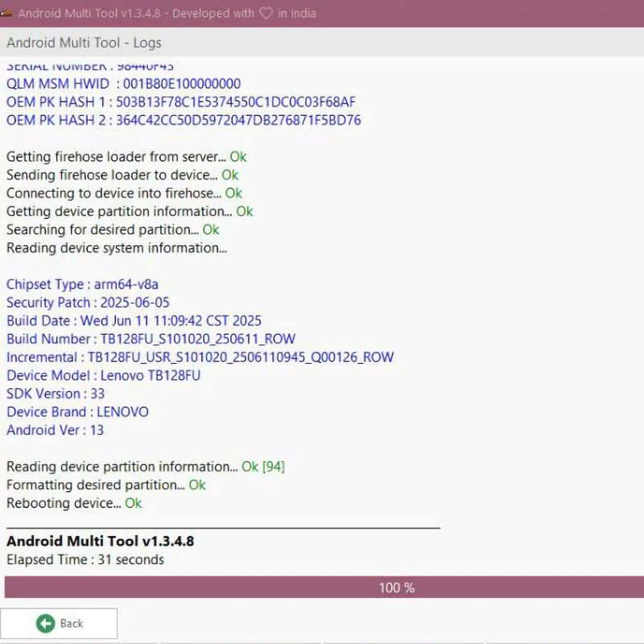Click the 'SDK Version : 33' line
Viewport: 644px width, 644px height.
pos(56,394)
